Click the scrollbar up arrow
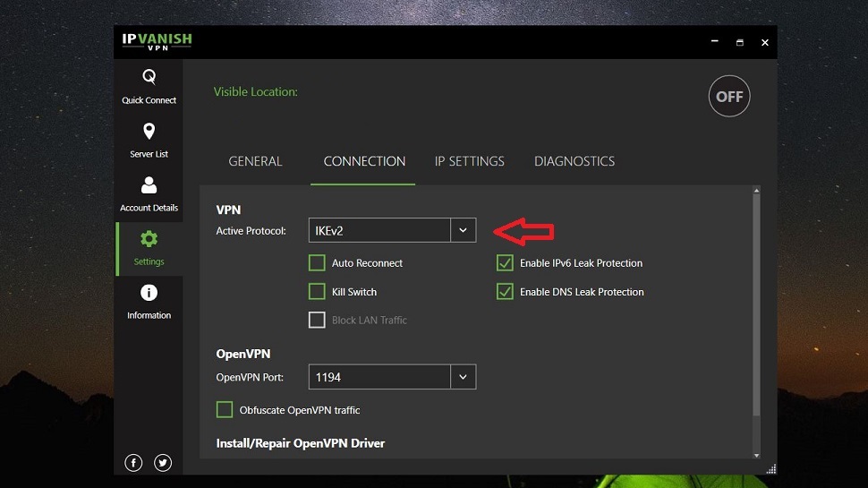Screen dimensions: 868x488 (x=756, y=190)
